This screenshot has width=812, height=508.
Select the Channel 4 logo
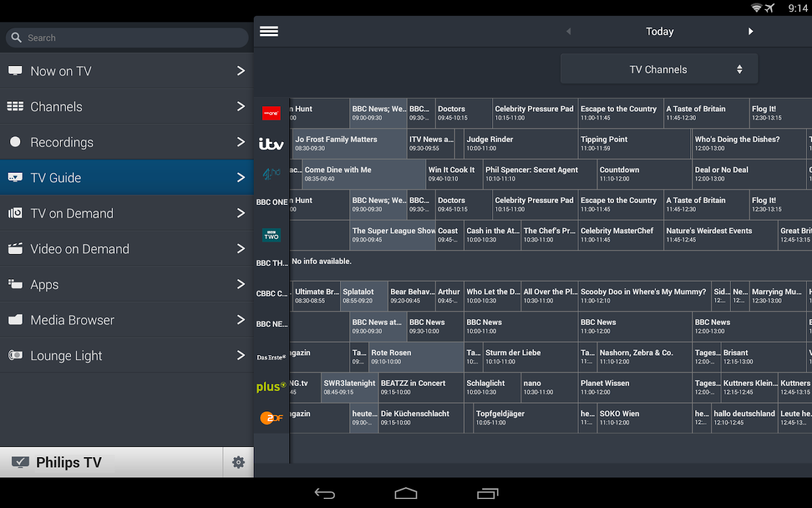point(272,174)
